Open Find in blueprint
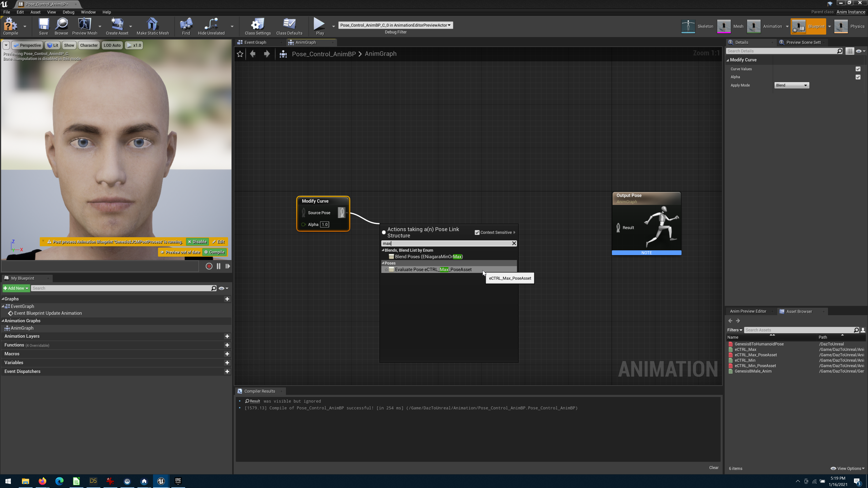Viewport: 868px width, 488px height. click(186, 26)
